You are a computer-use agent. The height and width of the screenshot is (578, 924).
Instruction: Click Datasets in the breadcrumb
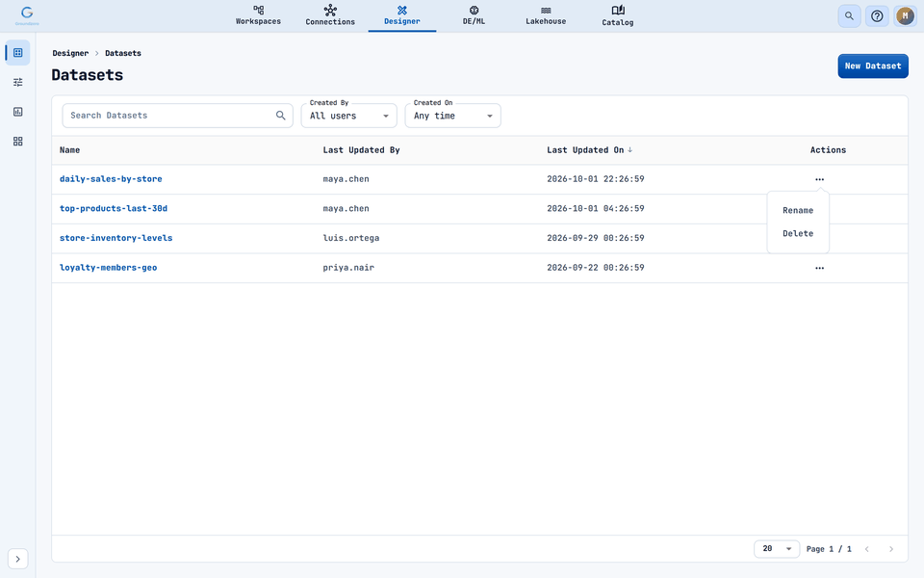tap(122, 53)
